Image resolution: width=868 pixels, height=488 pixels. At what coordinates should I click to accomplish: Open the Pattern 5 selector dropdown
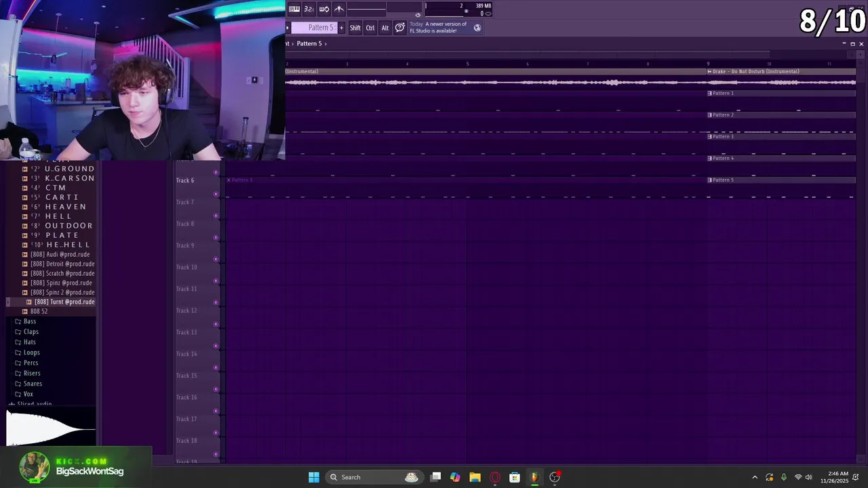click(314, 28)
